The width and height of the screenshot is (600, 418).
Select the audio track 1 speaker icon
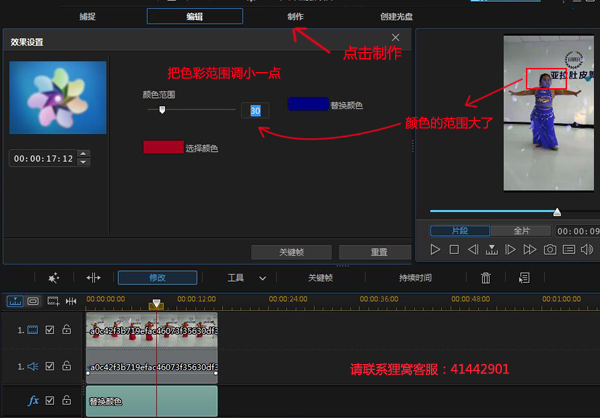click(33, 366)
